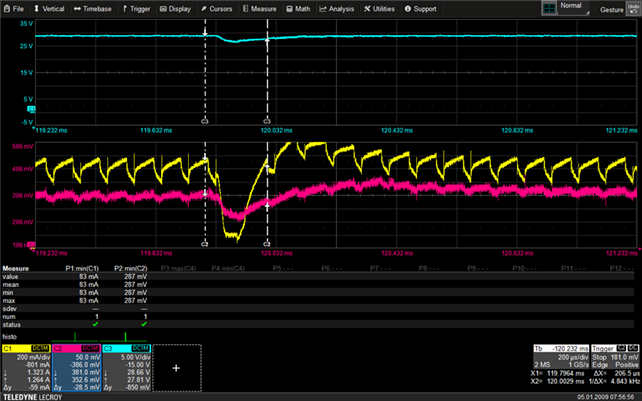Open the Analysis menu
The height and width of the screenshot is (401, 642).
point(338,9)
